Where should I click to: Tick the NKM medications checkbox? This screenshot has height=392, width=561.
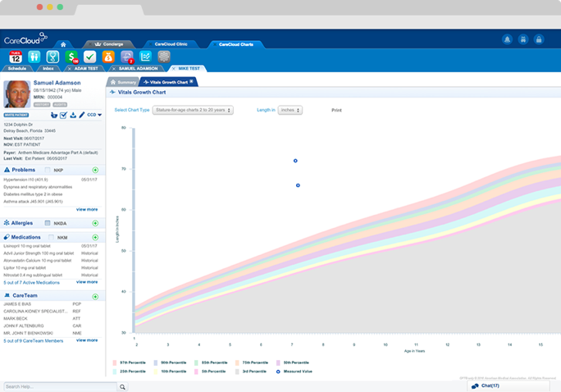pyautogui.click(x=51, y=238)
